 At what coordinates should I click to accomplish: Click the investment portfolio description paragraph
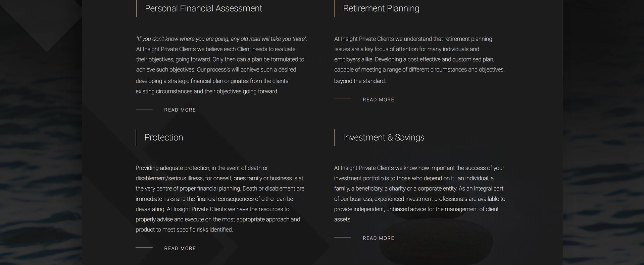click(x=419, y=194)
